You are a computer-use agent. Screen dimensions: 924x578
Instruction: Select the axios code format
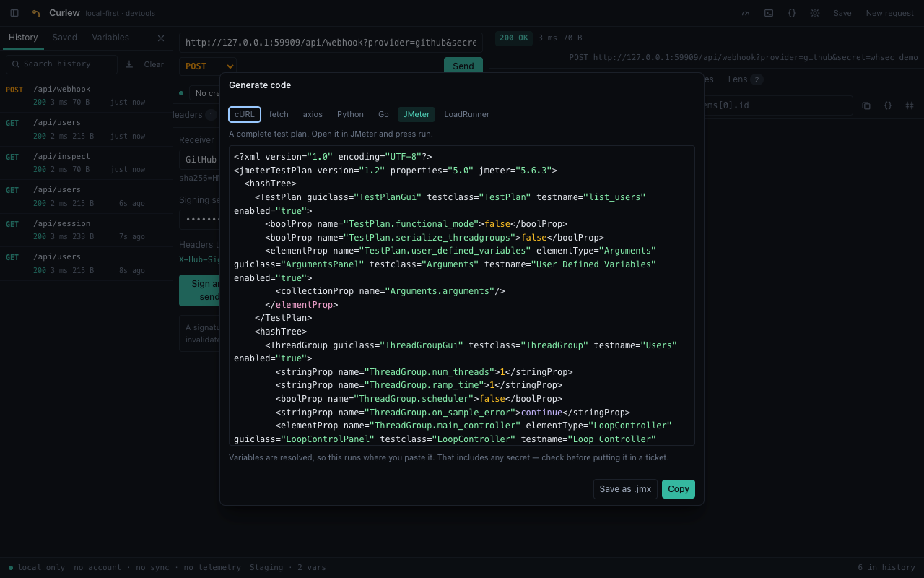pos(313,114)
